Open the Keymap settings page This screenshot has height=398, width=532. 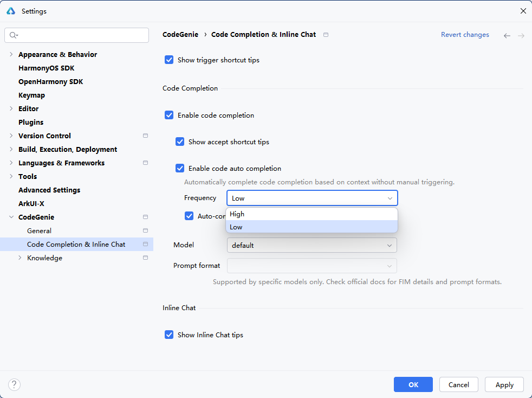point(31,95)
